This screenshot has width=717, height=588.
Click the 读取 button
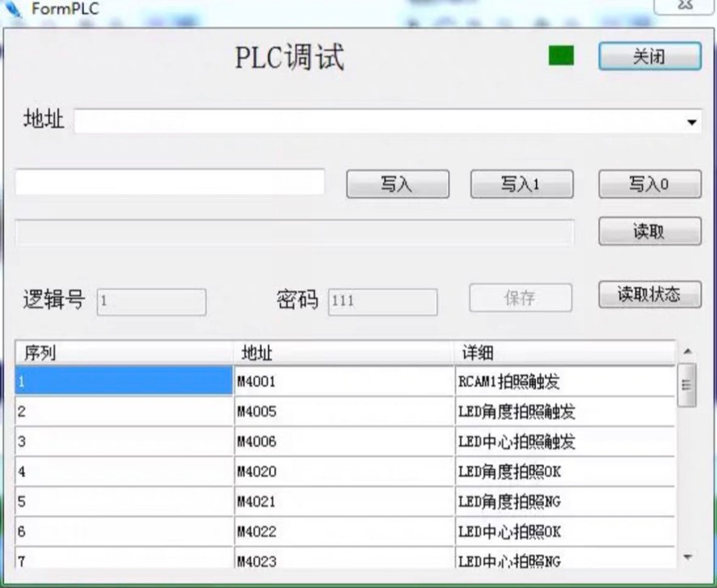click(x=649, y=231)
